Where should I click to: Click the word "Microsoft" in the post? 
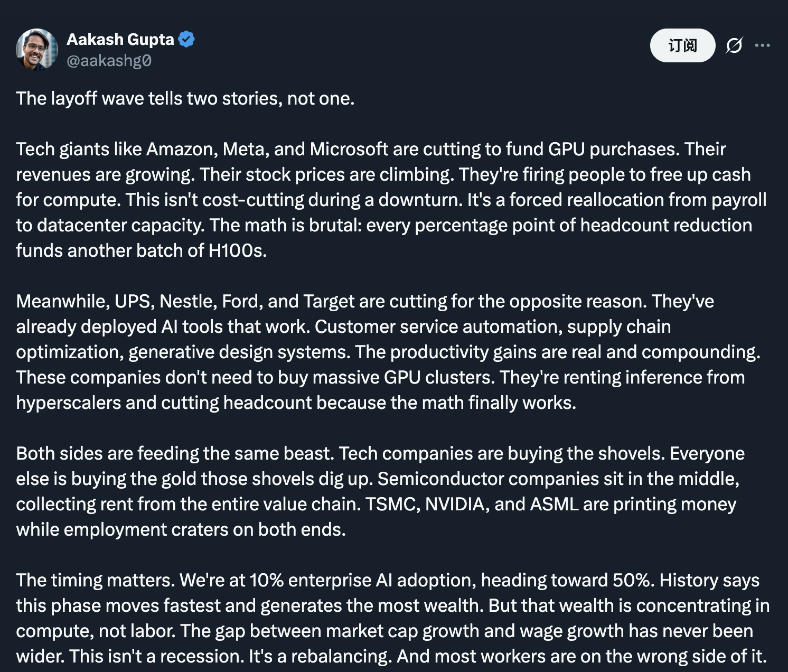[x=349, y=150]
